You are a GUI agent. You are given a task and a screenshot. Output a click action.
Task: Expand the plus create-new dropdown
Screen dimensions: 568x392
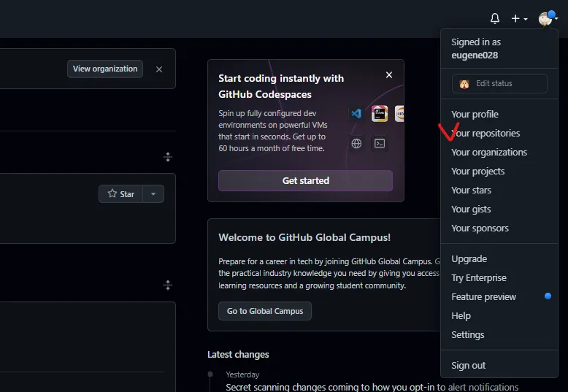pyautogui.click(x=519, y=18)
